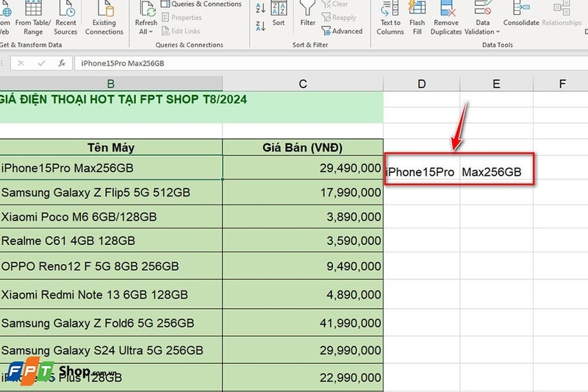Image resolution: width=588 pixels, height=392 pixels.
Task: Expand the Refresh All dropdown arrow
Action: tap(151, 32)
